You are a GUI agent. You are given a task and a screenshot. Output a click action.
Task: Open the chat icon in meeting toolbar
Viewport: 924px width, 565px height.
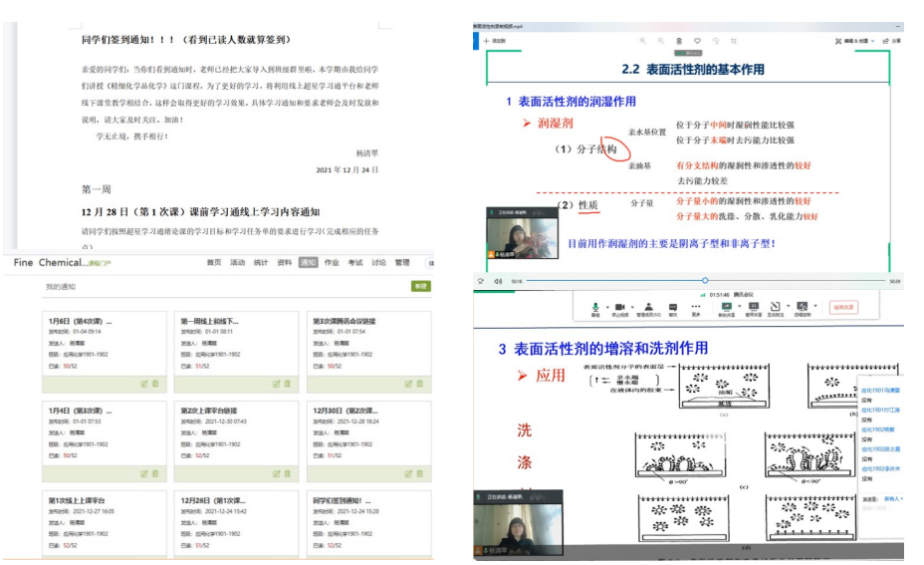click(673, 307)
